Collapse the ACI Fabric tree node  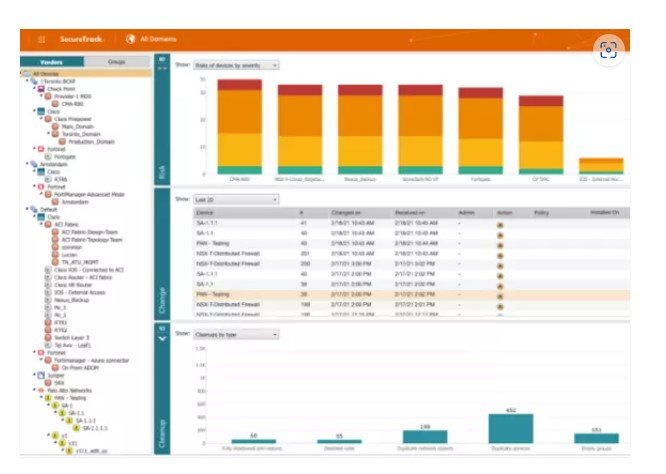point(42,224)
